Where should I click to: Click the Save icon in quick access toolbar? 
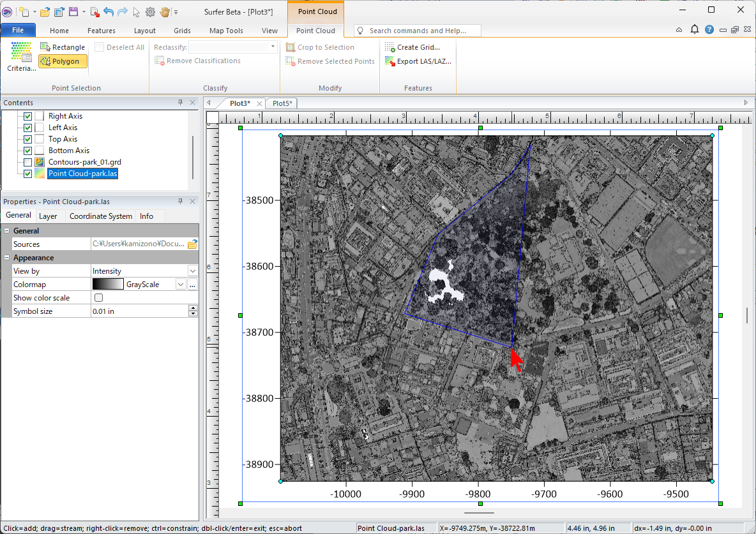point(73,11)
